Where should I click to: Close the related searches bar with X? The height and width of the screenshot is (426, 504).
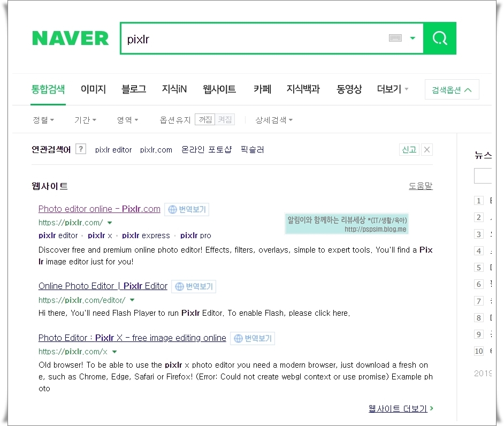click(427, 149)
